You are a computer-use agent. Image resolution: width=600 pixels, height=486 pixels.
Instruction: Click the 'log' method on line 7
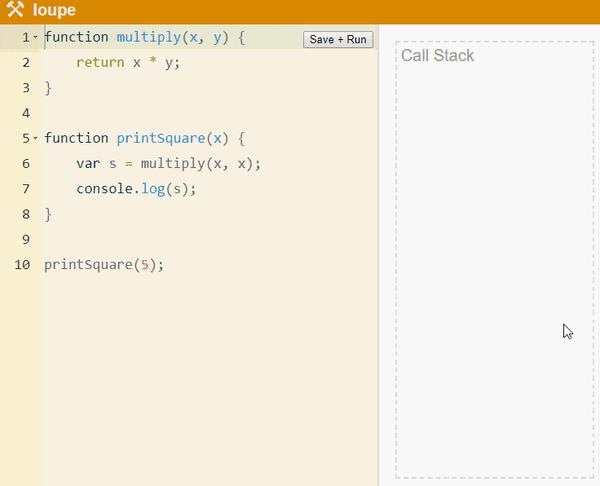[x=153, y=189]
